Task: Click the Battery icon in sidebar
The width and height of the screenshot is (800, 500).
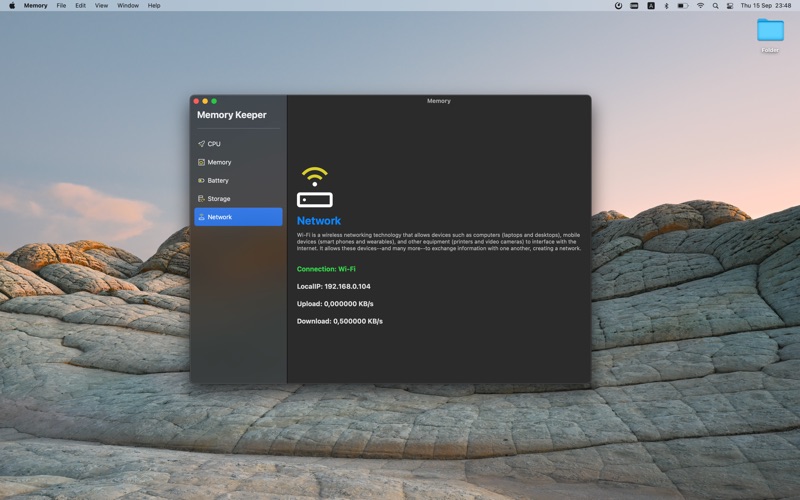Action: (201, 181)
